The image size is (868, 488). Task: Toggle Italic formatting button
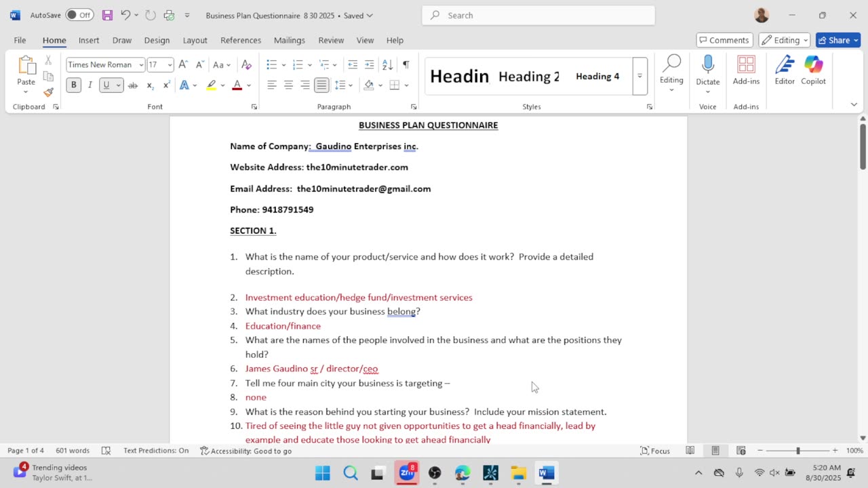pyautogui.click(x=90, y=85)
